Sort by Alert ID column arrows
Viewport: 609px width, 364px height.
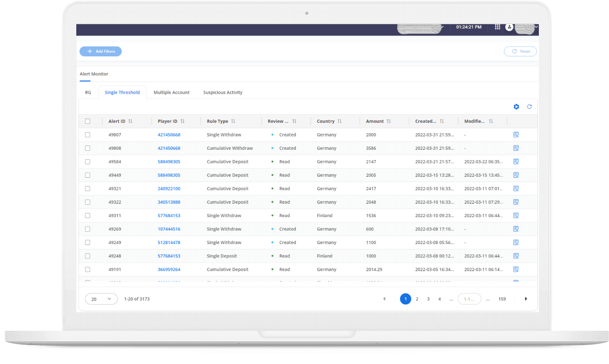pyautogui.click(x=130, y=121)
